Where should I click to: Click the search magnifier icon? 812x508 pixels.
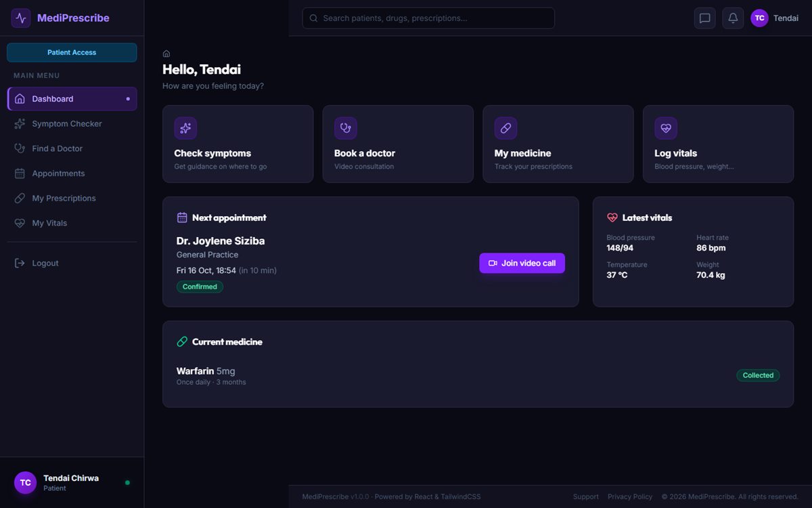313,18
